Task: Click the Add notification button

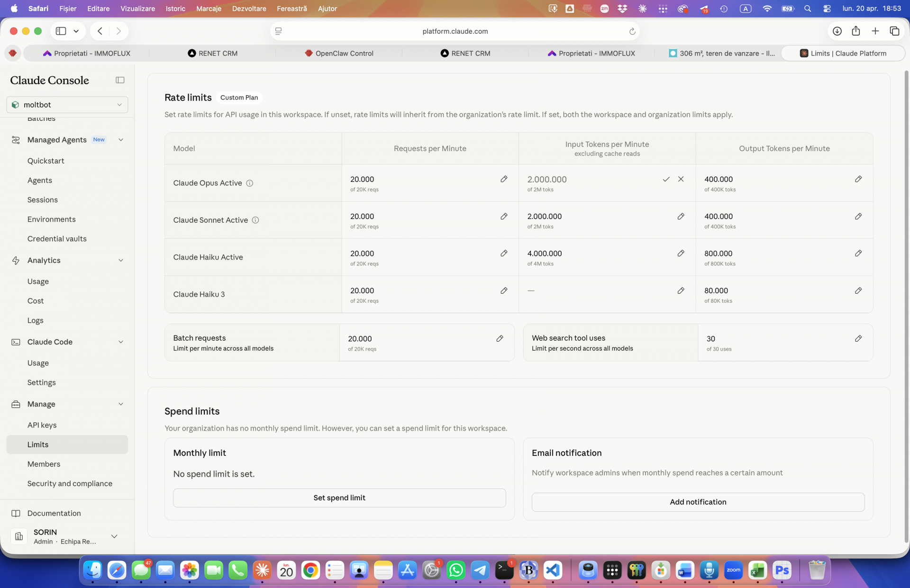Action: pos(698,502)
